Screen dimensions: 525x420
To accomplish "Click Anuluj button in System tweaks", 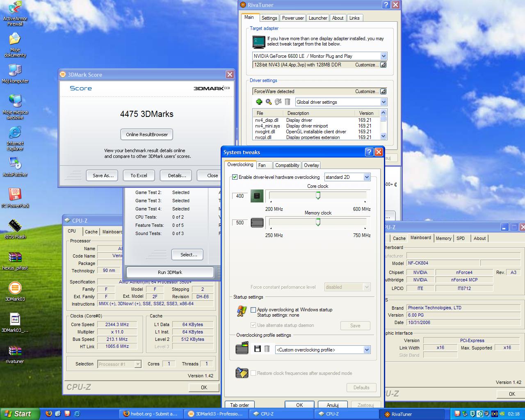I will (333, 405).
